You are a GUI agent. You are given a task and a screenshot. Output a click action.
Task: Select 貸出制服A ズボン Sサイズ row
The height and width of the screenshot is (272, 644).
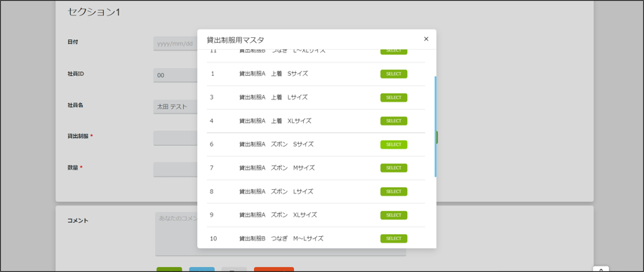(394, 144)
